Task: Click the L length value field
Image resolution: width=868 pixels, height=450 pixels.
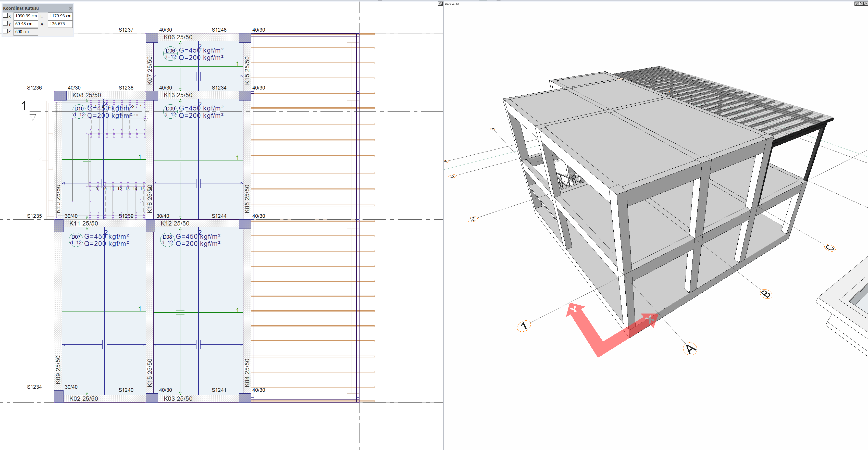Action: (60, 16)
